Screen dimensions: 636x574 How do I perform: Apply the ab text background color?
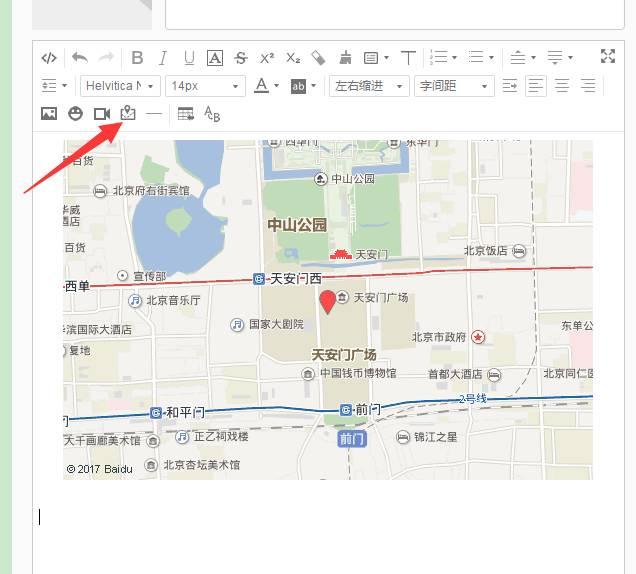point(298,86)
